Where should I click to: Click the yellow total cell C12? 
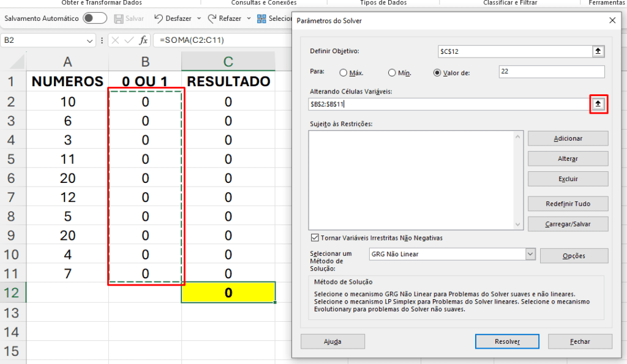(x=228, y=292)
